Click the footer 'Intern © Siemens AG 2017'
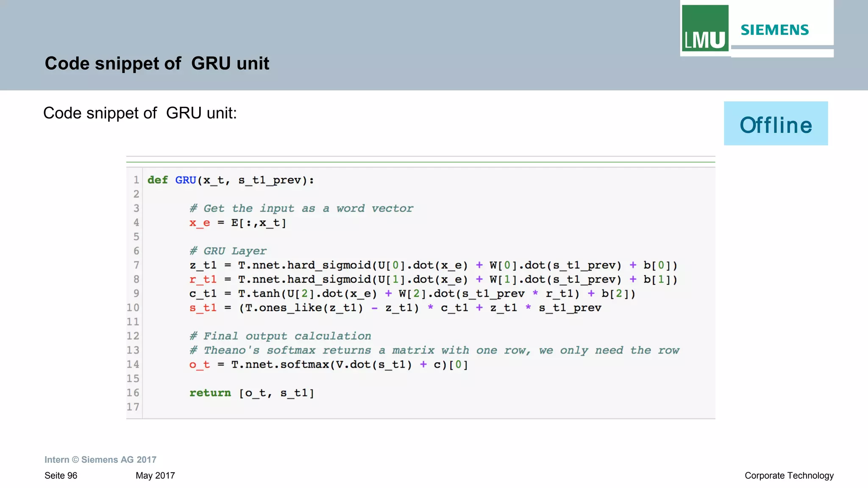The image size is (868, 488). point(100,460)
